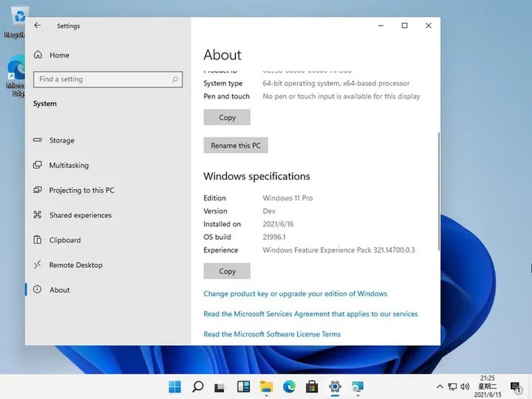532x399 pixels.
Task: Click the Clipboard icon in the sidebar
Action: tap(37, 240)
